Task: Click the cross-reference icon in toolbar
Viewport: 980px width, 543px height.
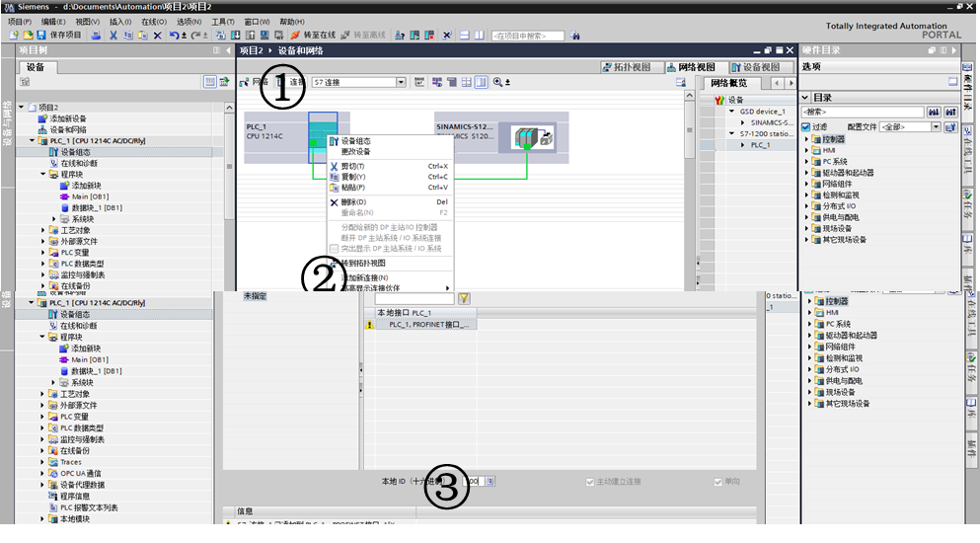Action: tap(446, 35)
